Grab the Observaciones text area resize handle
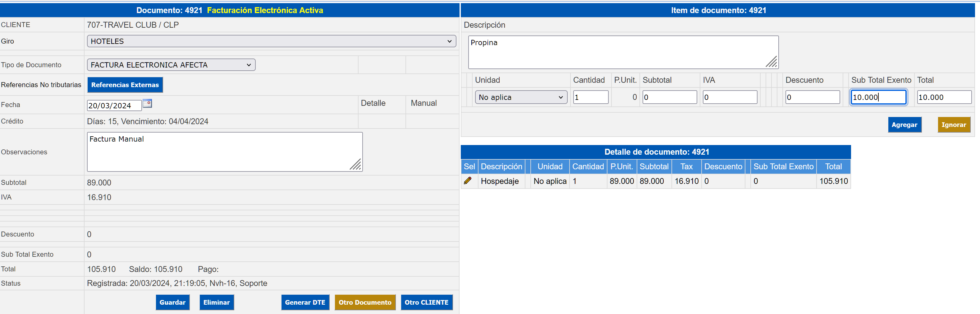Image resolution: width=980 pixels, height=314 pixels. coord(356,165)
